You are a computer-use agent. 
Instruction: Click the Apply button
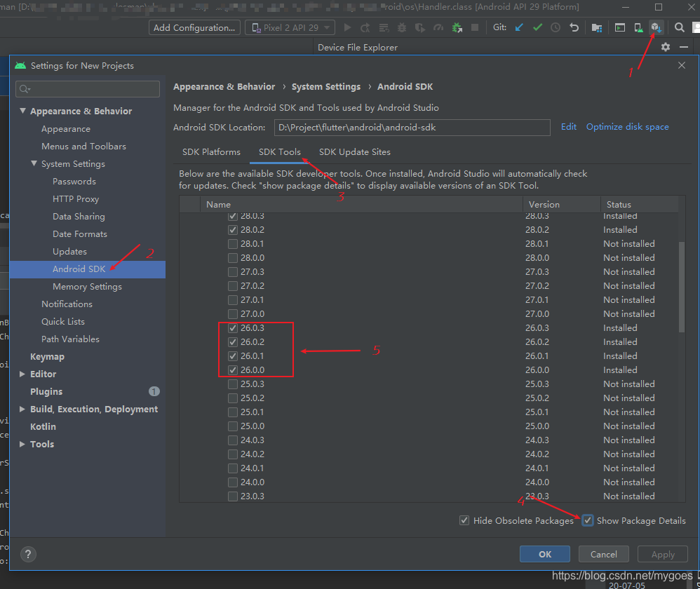click(x=663, y=554)
